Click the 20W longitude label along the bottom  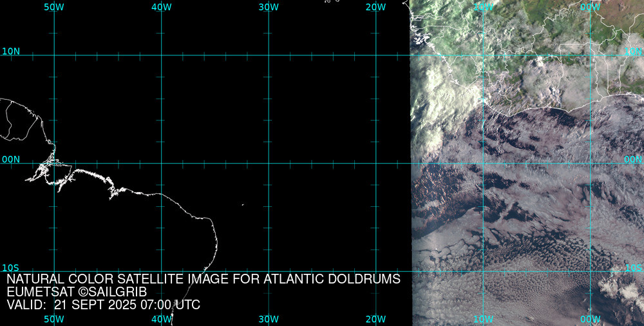point(375,319)
